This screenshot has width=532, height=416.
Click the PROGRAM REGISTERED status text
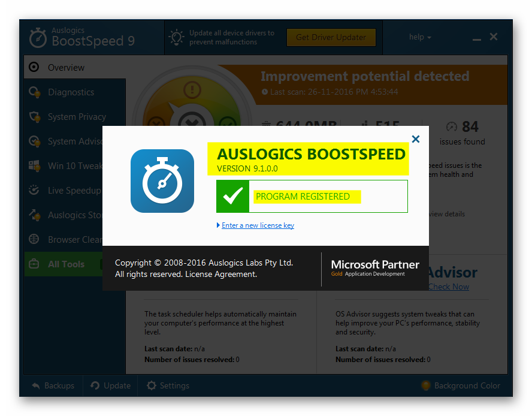[303, 196]
